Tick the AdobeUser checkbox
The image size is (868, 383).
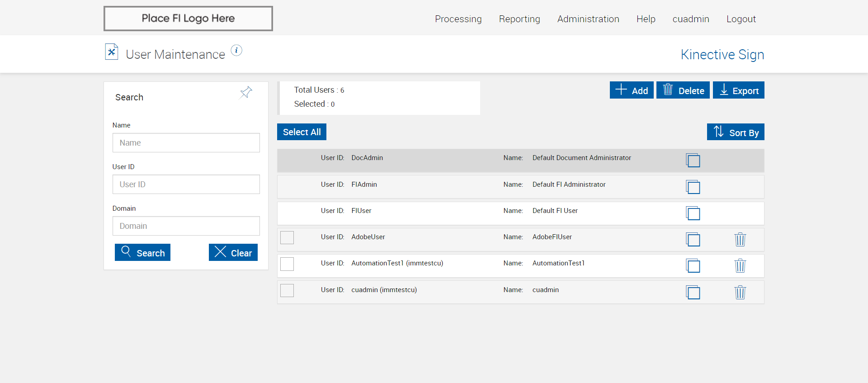tap(287, 237)
